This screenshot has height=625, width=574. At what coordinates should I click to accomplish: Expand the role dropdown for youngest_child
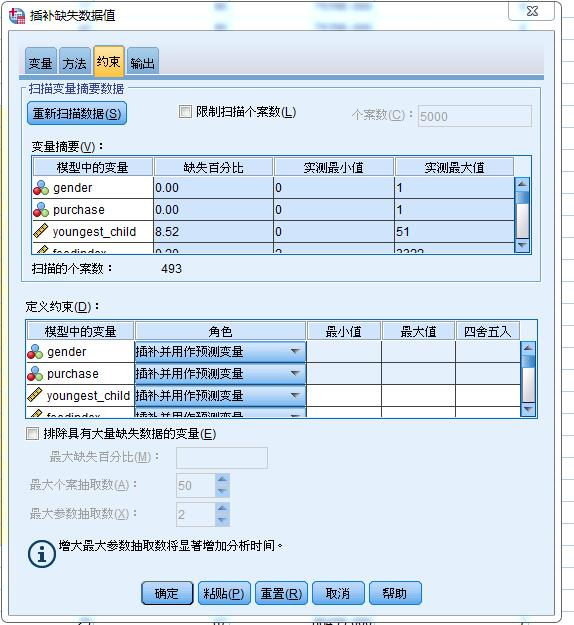pyautogui.click(x=295, y=395)
